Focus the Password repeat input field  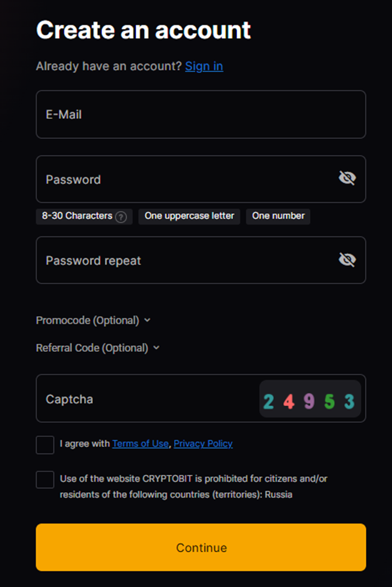pyautogui.click(x=201, y=260)
